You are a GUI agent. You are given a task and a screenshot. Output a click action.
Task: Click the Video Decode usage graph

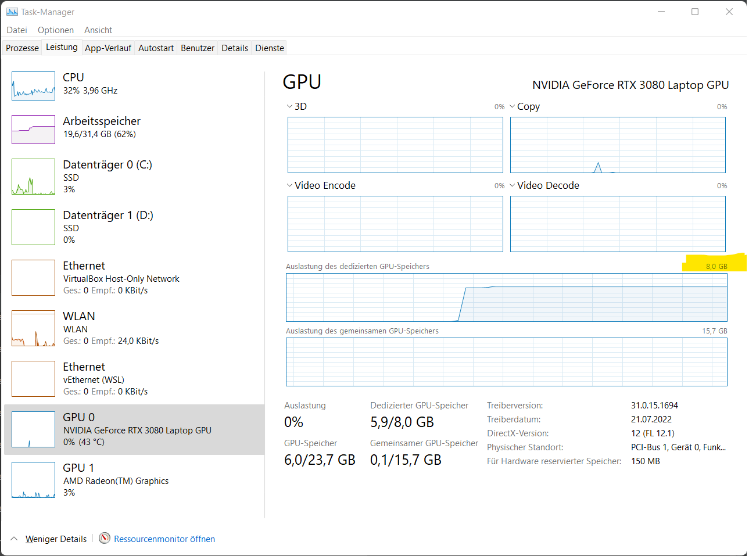click(618, 224)
